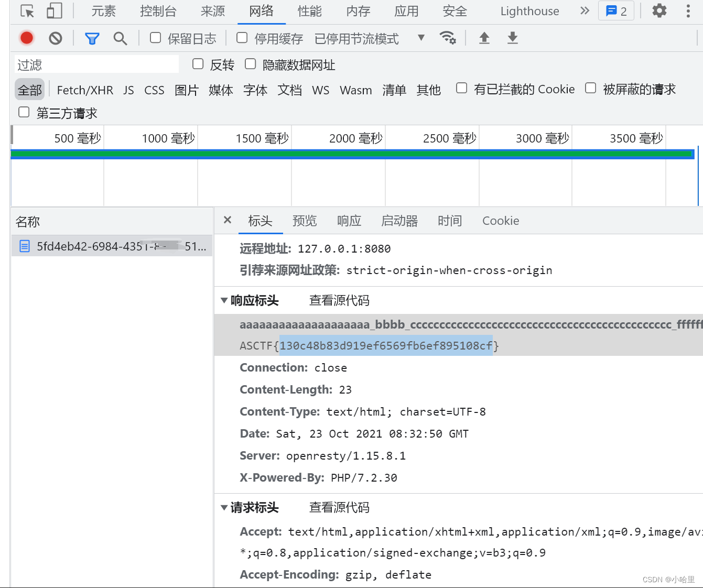Select the 网络 panel tab
The width and height of the screenshot is (703, 588).
262,11
